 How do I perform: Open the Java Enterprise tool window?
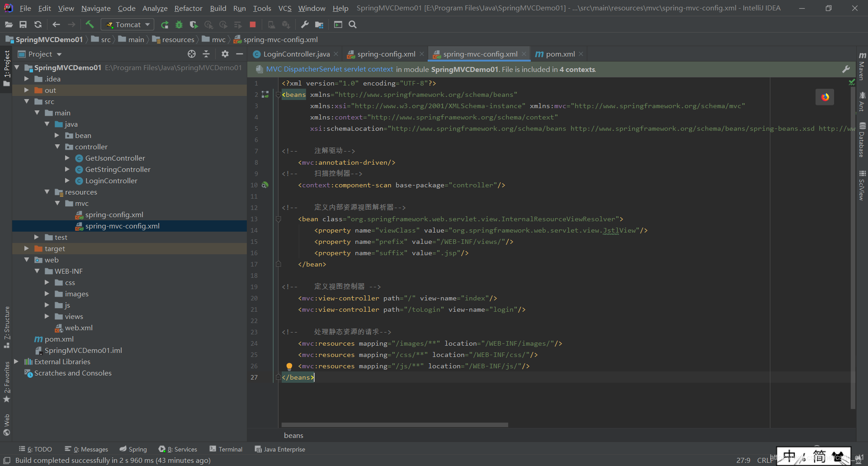(x=280, y=449)
